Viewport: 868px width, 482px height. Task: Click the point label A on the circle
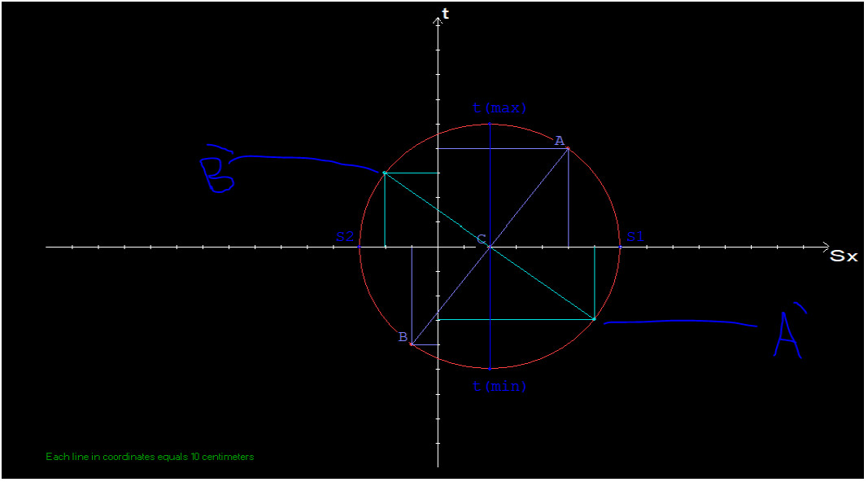[x=560, y=141]
